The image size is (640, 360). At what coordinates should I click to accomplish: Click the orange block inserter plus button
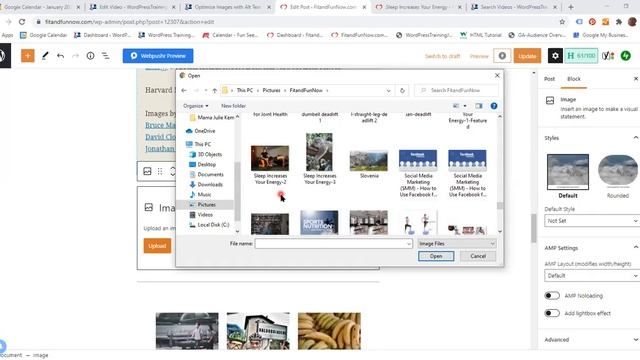click(x=28, y=56)
